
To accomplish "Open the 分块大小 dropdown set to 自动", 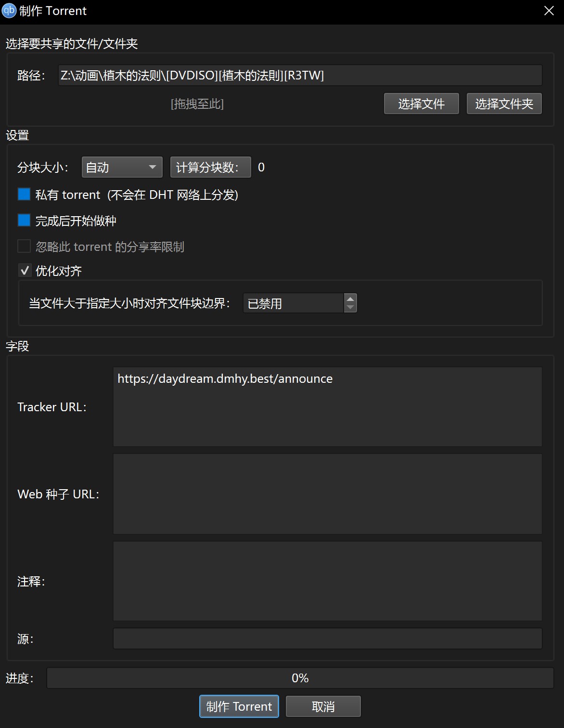I will 122,167.
